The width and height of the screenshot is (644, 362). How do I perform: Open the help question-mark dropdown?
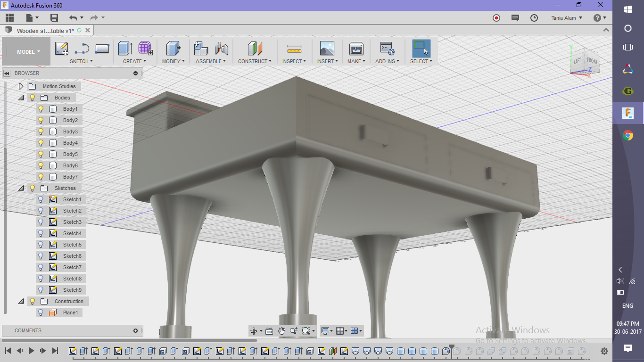tap(600, 18)
